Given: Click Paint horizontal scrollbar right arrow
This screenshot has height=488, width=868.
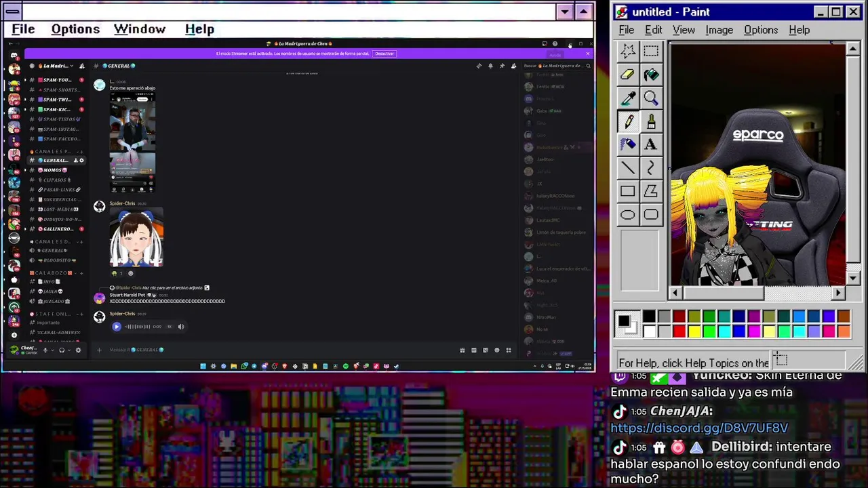Looking at the screenshot, I should [x=839, y=293].
